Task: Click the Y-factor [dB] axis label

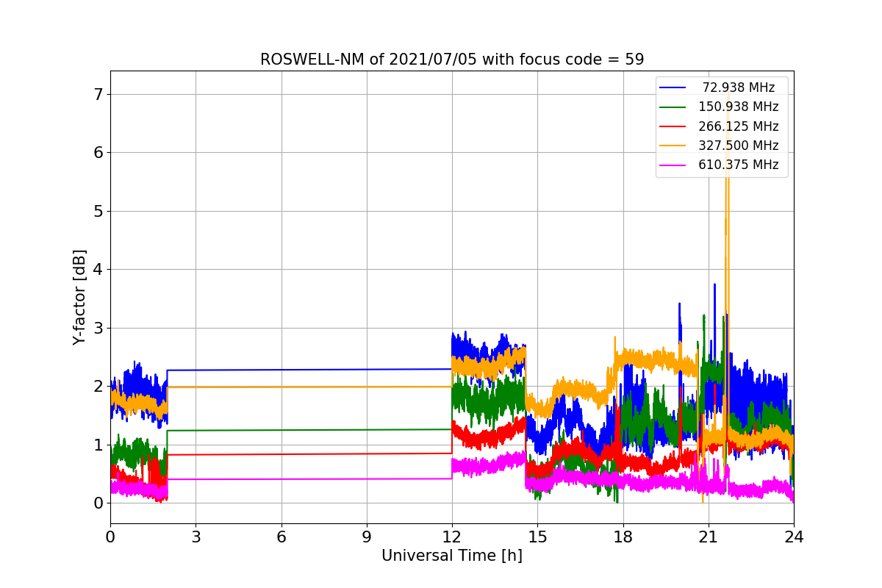Action: [79, 297]
